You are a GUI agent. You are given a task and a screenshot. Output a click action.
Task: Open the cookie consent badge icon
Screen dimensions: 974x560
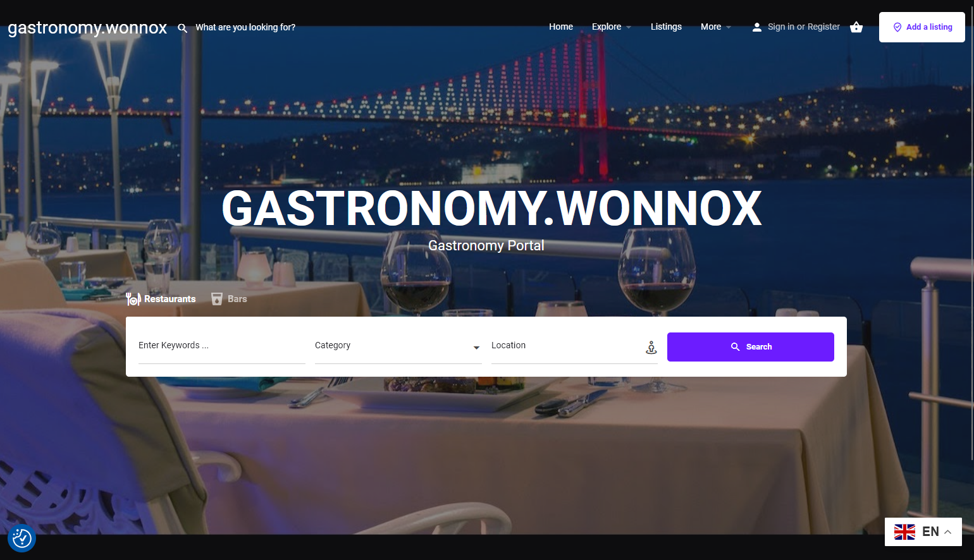click(x=22, y=538)
